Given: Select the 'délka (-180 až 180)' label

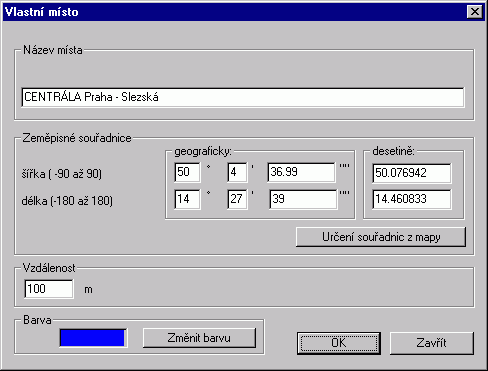Looking at the screenshot, I should [x=67, y=201].
